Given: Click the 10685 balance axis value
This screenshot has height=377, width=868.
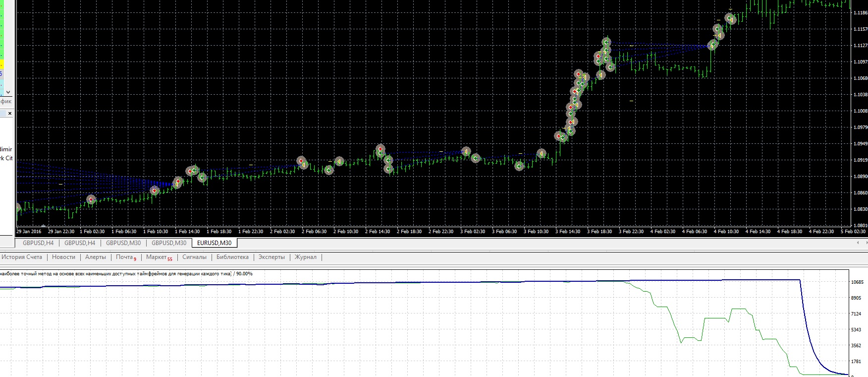Looking at the screenshot, I should 857,282.
